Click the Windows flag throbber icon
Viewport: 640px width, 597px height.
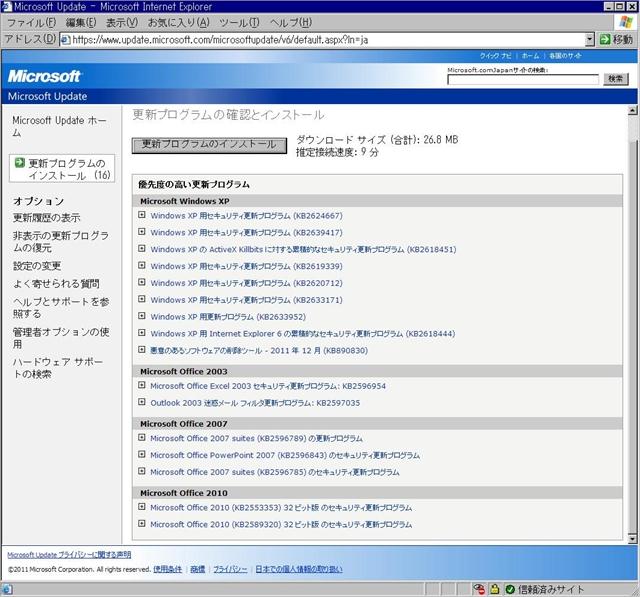coord(625,22)
